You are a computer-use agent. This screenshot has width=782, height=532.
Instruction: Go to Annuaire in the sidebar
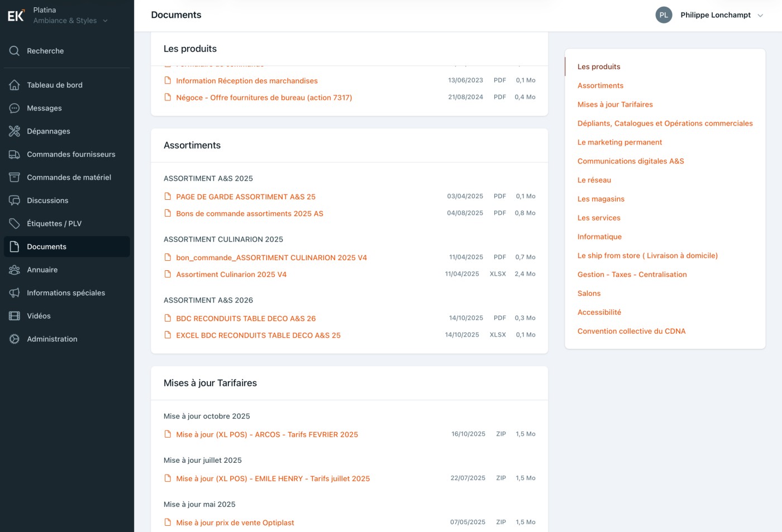point(42,270)
